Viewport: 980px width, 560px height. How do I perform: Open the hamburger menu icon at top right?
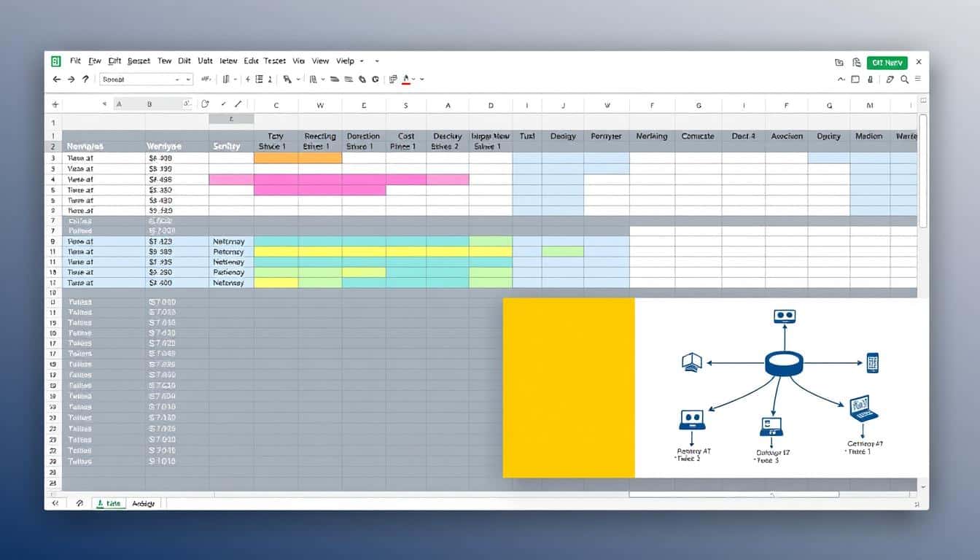(918, 79)
